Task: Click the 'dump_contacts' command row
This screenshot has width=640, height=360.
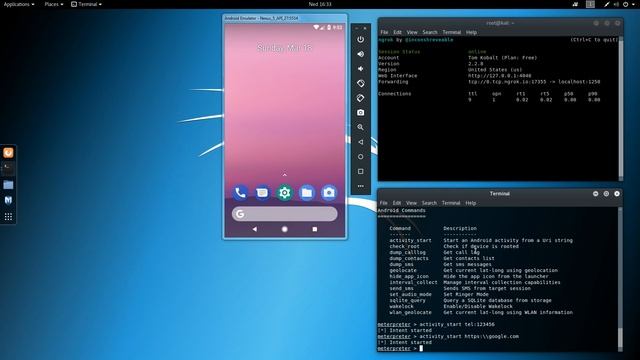Action: (x=442, y=258)
